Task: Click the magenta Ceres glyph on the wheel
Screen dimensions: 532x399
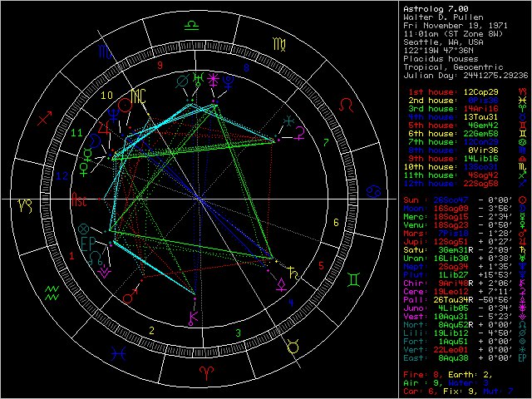Action: [x=300, y=133]
